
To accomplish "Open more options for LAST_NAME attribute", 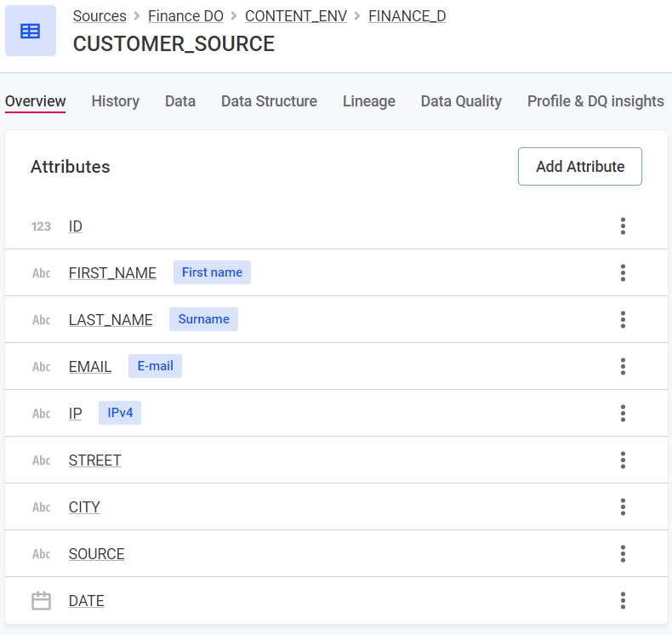I will [623, 320].
